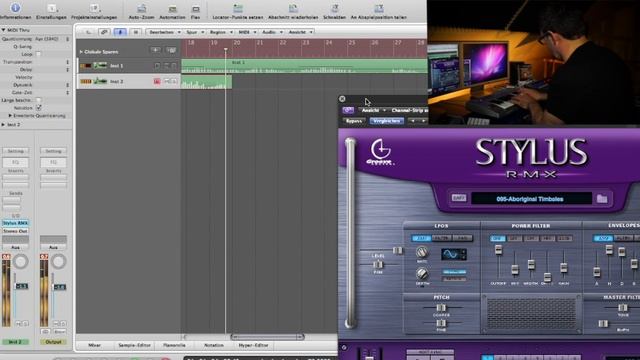This screenshot has height=360, width=640.
Task: Open the Arrange Ansicht dropdown
Action: [300, 32]
